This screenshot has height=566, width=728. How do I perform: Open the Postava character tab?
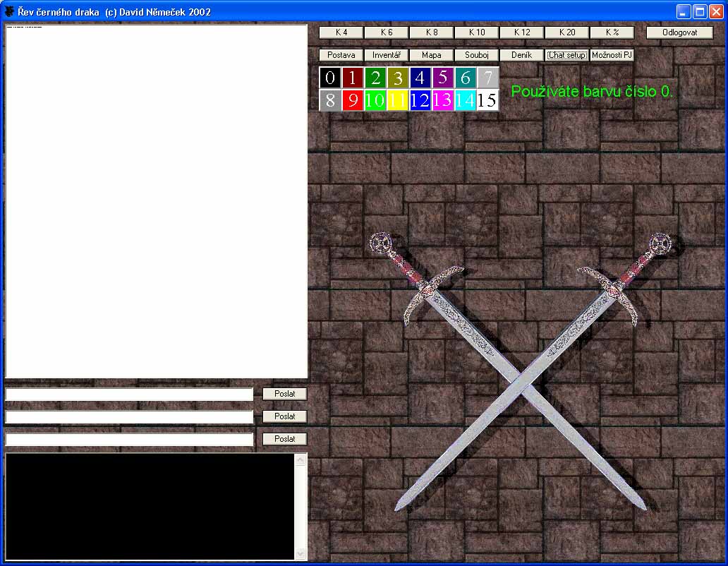[x=341, y=55]
